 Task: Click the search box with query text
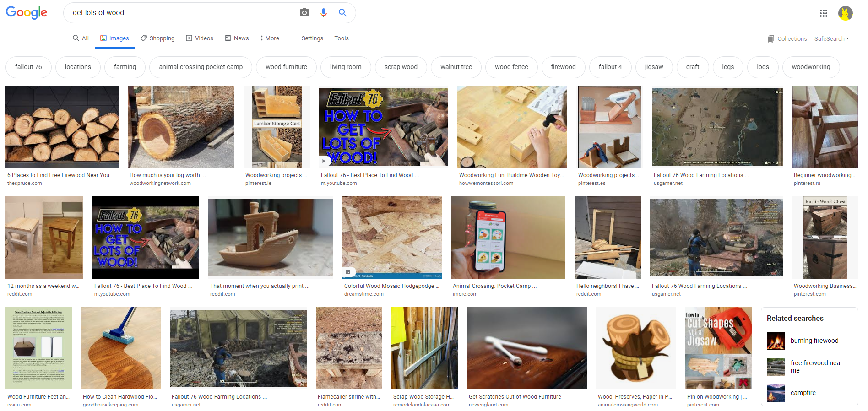[x=183, y=13]
